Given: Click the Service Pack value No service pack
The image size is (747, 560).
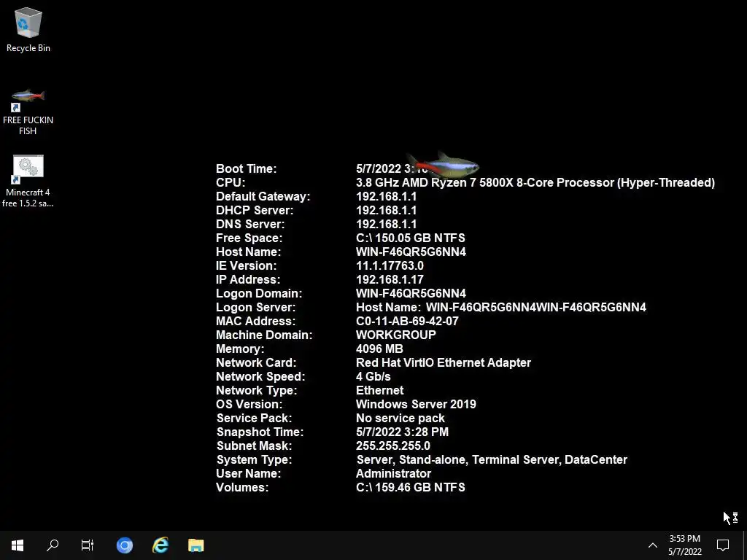Looking at the screenshot, I should pos(400,418).
